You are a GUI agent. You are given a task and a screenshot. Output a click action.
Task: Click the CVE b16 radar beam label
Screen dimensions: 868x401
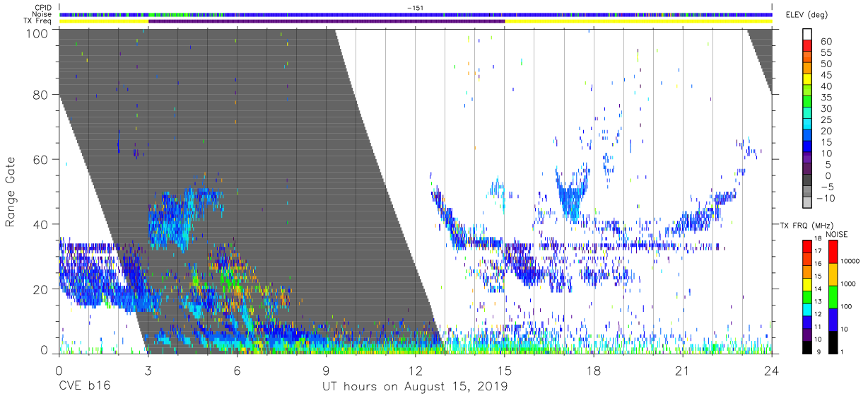pos(84,386)
